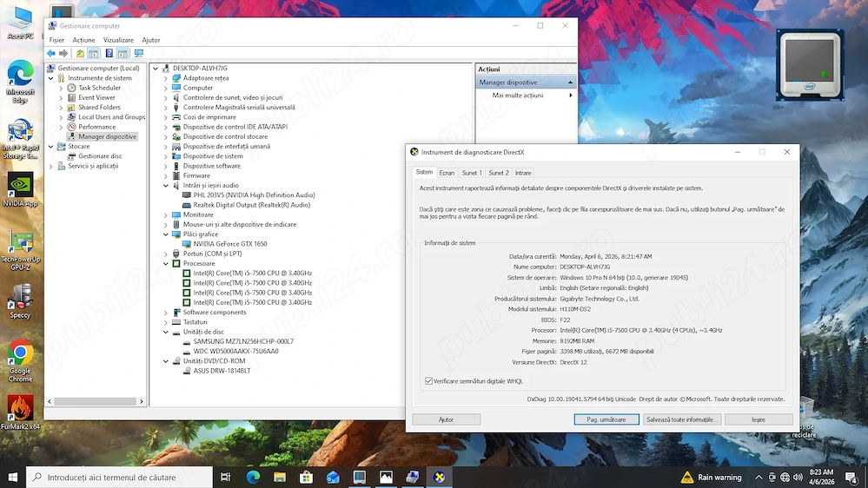Open Google Chrome desktop icon

tap(21, 360)
